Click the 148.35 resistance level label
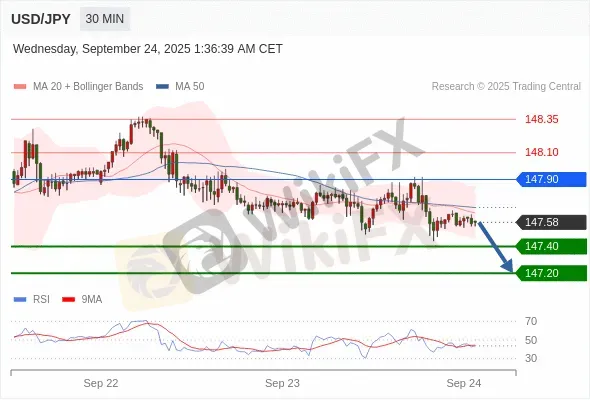Viewport: 590px width, 400px height. pos(542,120)
